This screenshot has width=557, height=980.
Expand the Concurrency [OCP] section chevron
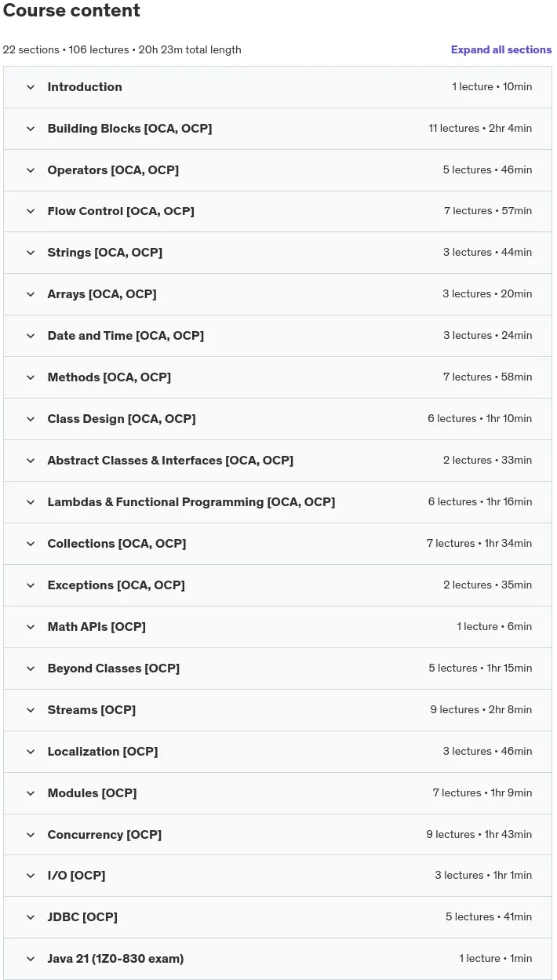pyautogui.click(x=31, y=835)
